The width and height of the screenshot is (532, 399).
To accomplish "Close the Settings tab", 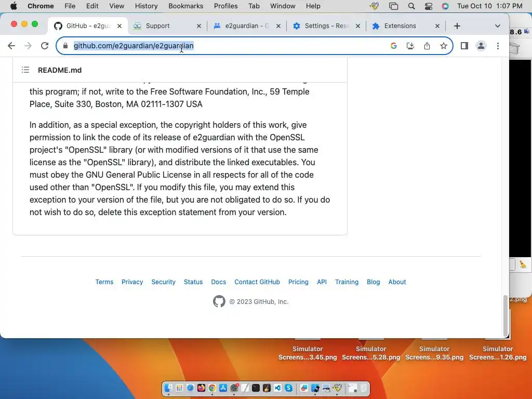I will click(357, 26).
